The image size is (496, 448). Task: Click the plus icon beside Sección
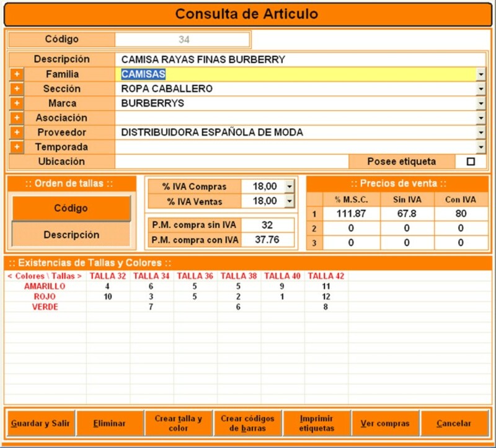click(17, 89)
